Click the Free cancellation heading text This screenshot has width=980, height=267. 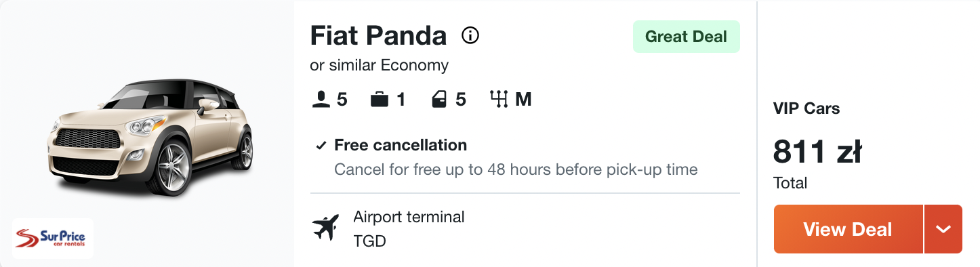(401, 145)
